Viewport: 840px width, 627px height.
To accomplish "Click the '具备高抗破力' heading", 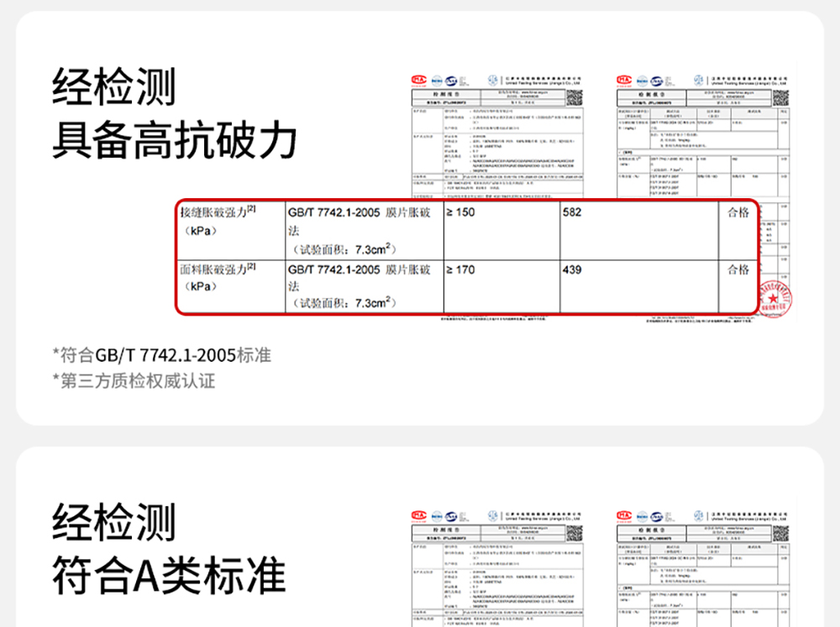I will click(175, 139).
